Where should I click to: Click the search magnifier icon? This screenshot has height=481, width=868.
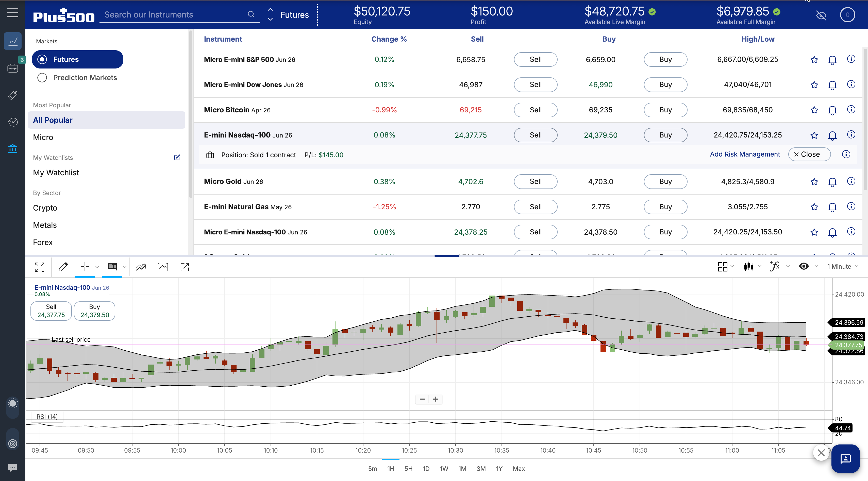pyautogui.click(x=251, y=14)
